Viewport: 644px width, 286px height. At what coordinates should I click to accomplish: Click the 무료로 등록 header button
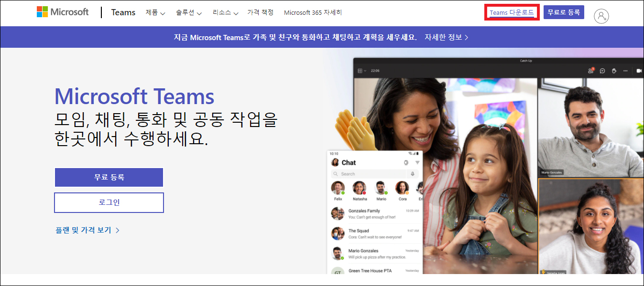[x=564, y=12]
